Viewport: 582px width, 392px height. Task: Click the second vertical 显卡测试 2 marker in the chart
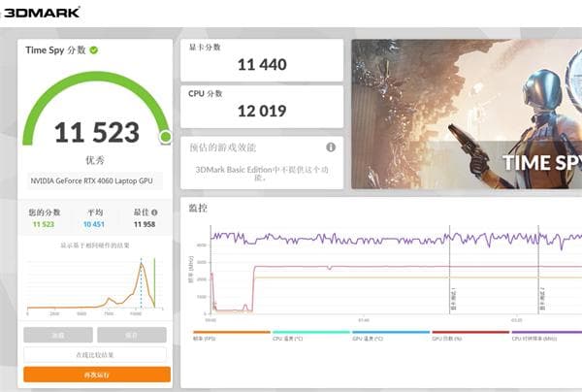[539, 270]
